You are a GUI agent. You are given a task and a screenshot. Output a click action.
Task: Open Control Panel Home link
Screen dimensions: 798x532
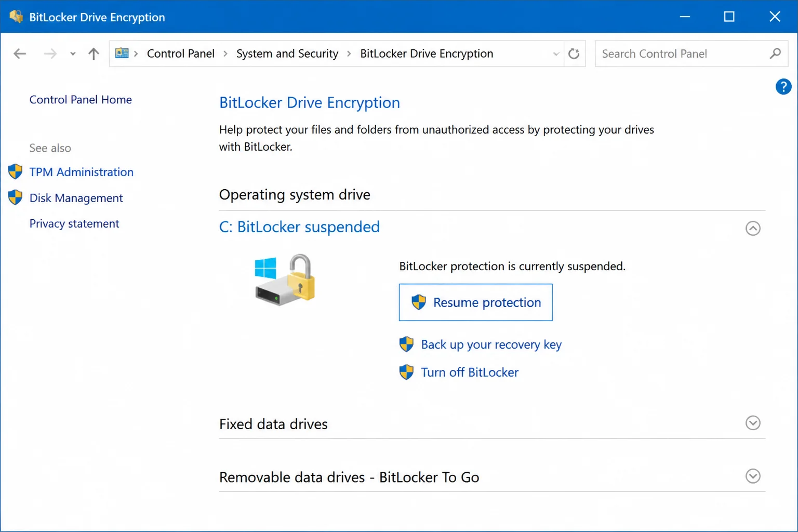(81, 100)
